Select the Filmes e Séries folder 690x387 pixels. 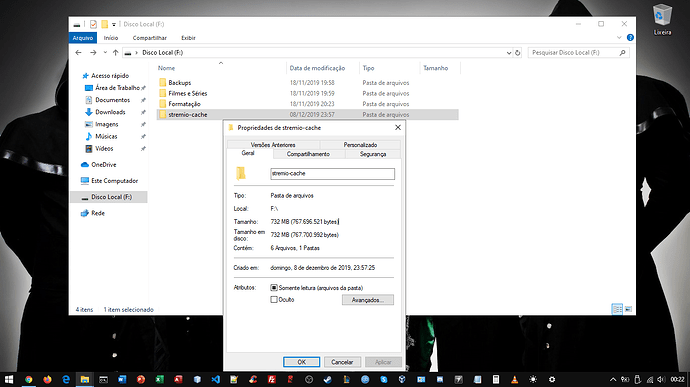click(187, 93)
